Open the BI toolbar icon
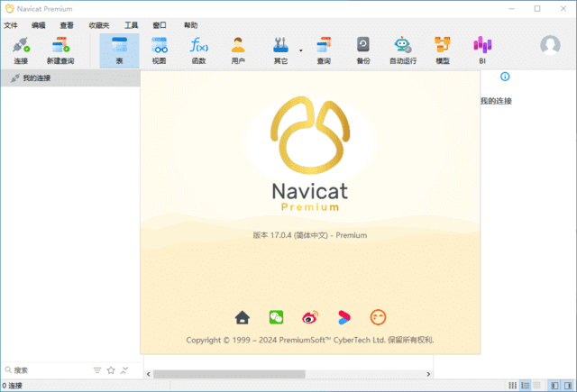 pos(482,50)
